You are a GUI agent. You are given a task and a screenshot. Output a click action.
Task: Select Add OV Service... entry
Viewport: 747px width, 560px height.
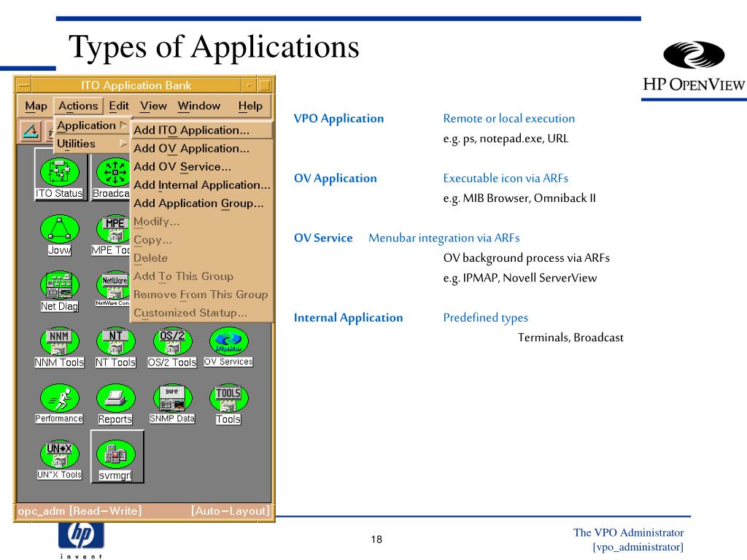pyautogui.click(x=201, y=167)
